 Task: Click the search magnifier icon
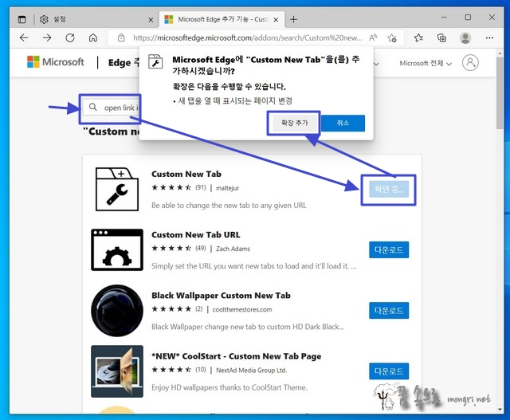coord(93,107)
